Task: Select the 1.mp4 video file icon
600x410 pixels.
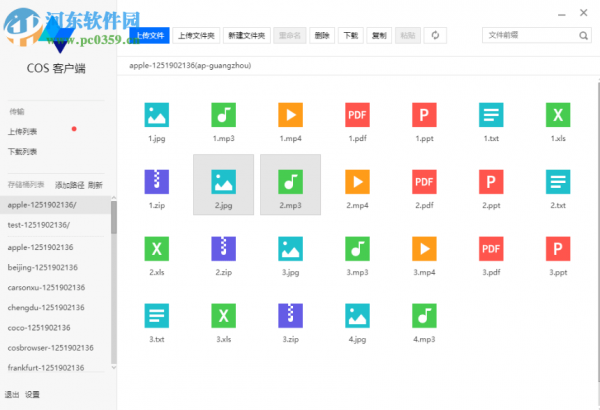Action: (290, 115)
